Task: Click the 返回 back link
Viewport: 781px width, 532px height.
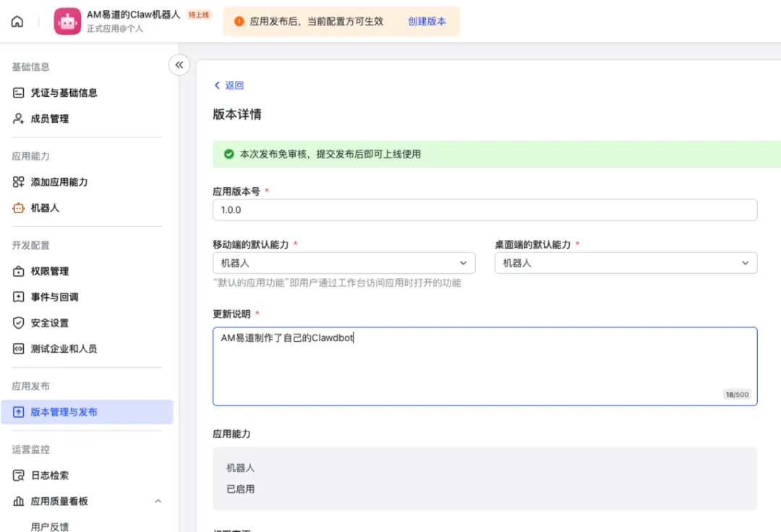Action: (x=229, y=85)
